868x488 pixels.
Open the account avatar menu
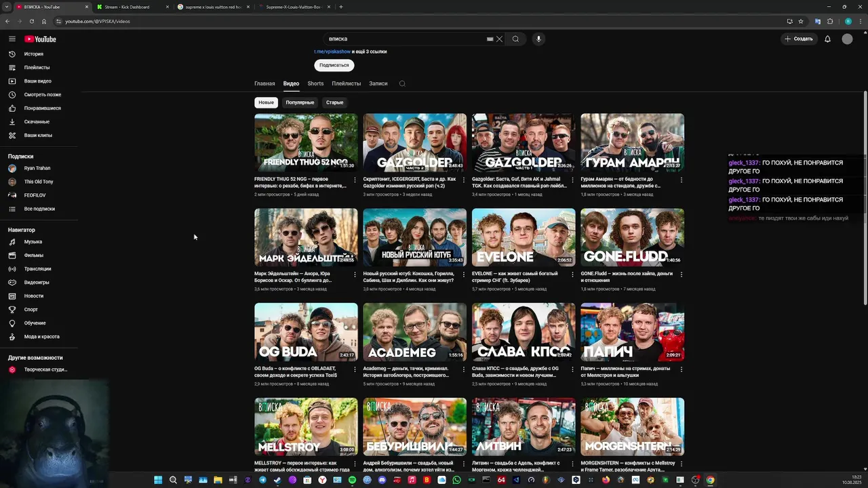click(847, 39)
